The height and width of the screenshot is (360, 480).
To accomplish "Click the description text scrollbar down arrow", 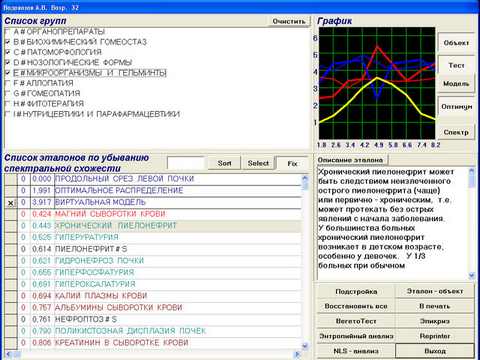I will point(471,275).
